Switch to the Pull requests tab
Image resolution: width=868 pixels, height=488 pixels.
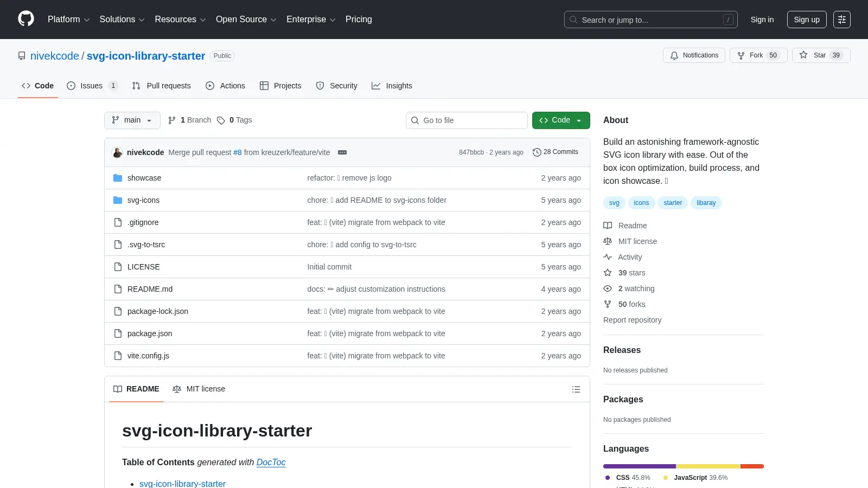(161, 86)
